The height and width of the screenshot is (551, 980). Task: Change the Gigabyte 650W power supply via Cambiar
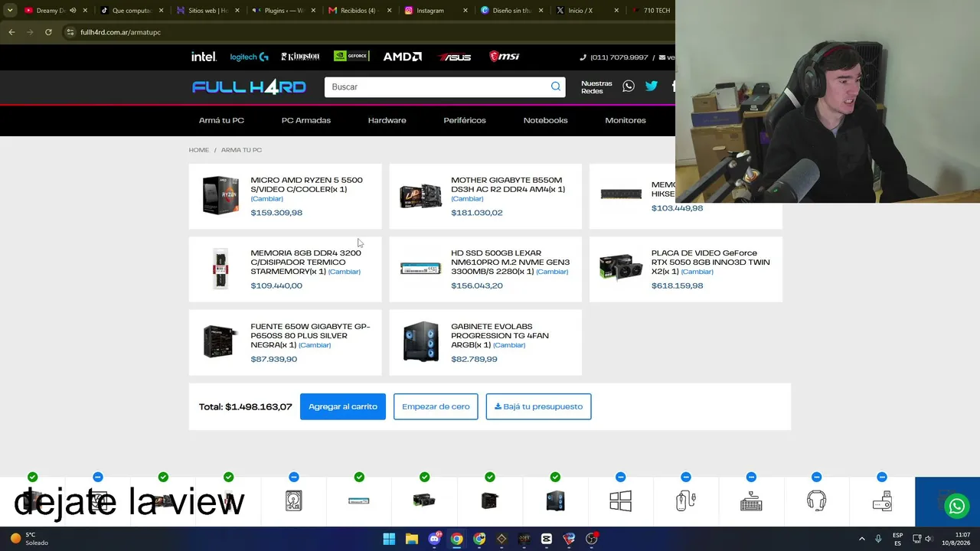coord(315,345)
